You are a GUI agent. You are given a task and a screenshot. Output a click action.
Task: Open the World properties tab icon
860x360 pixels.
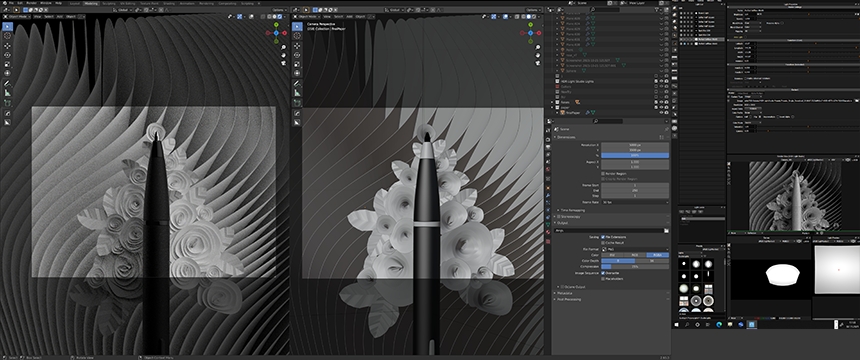pos(547,170)
